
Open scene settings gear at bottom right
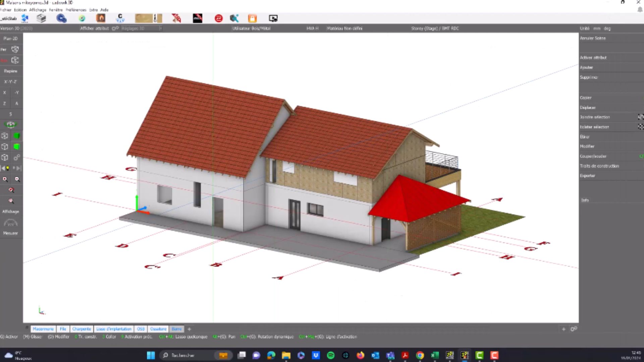574,329
